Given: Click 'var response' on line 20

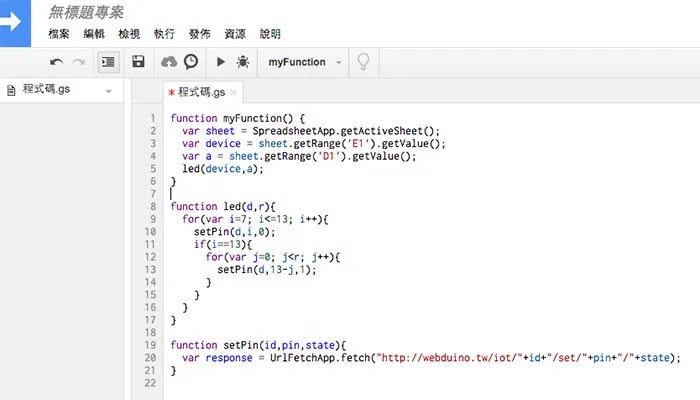Looking at the screenshot, I should pos(217,358).
